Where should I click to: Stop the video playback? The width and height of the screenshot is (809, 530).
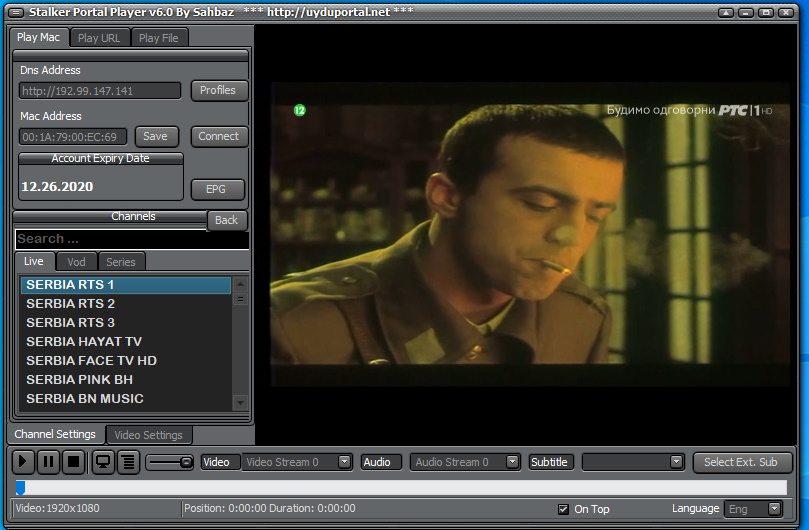[x=74, y=461]
